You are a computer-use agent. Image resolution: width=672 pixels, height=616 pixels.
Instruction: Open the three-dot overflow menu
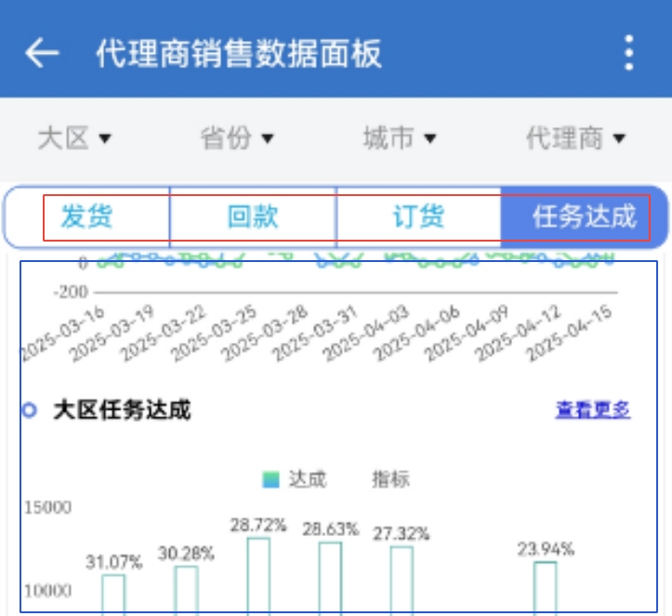point(628,53)
